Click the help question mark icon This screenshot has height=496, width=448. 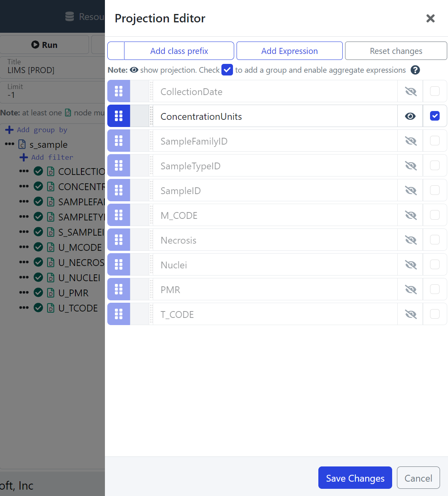[x=415, y=70]
